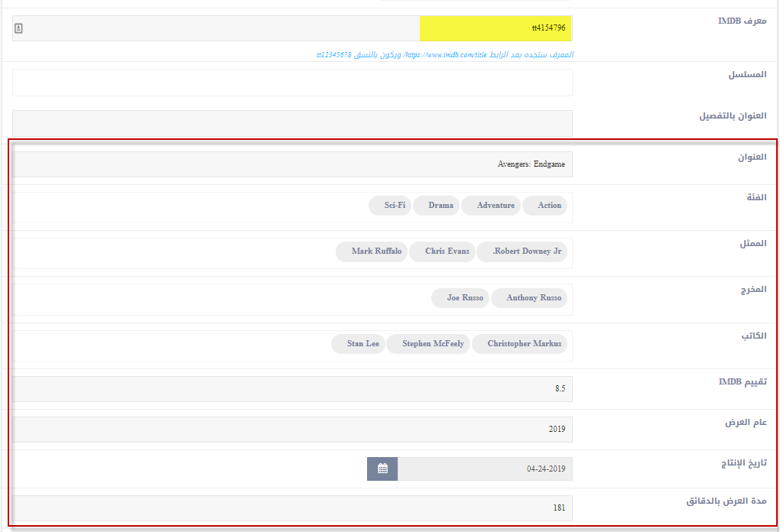Image resolution: width=780 pixels, height=532 pixels.
Task: Click the الفئة label
Action: tap(756, 197)
